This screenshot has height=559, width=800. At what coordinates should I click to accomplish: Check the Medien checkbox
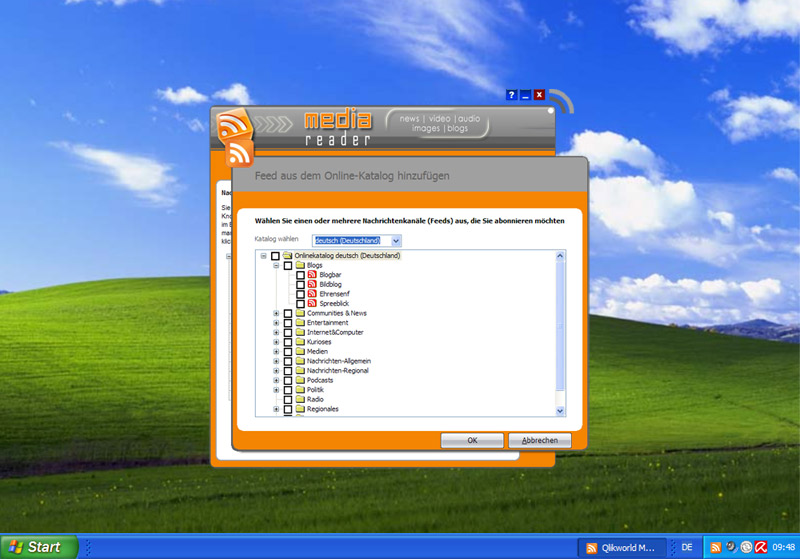click(x=288, y=351)
